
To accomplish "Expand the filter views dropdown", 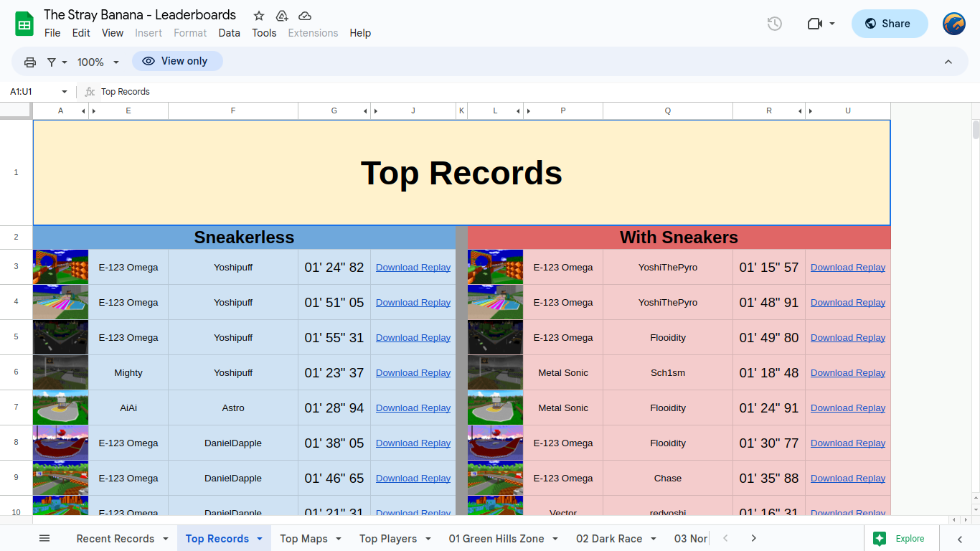I will pos(57,62).
